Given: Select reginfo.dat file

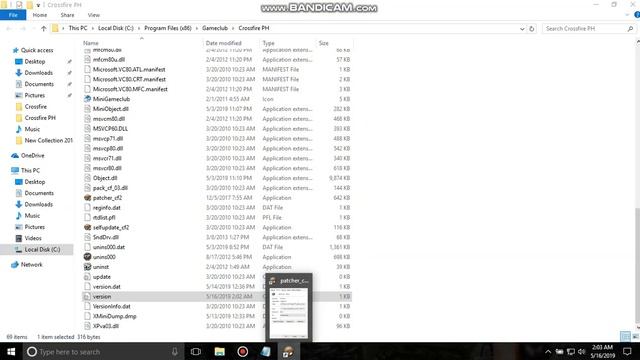Looking at the screenshot, I should click(x=107, y=207).
